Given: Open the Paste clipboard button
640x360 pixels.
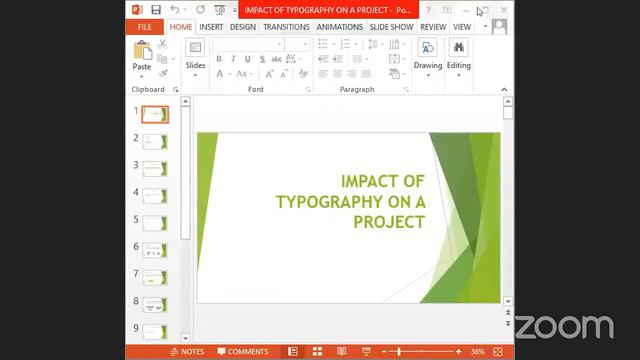Looking at the screenshot, I should (x=142, y=60).
